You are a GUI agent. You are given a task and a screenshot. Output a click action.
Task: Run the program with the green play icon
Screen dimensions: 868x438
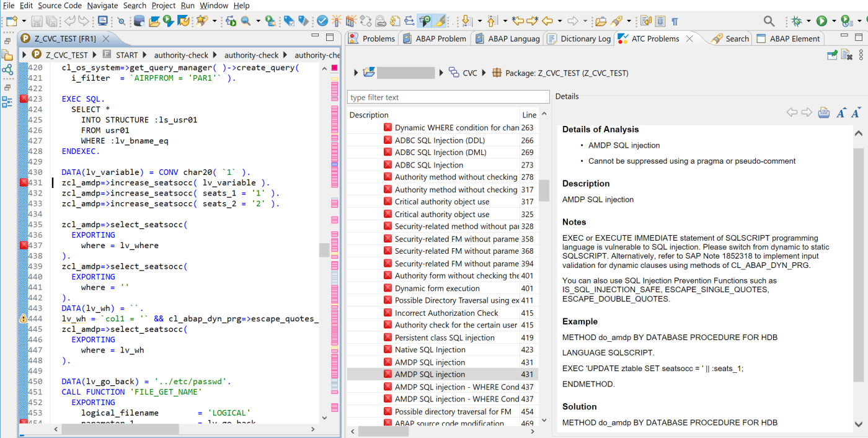click(822, 20)
